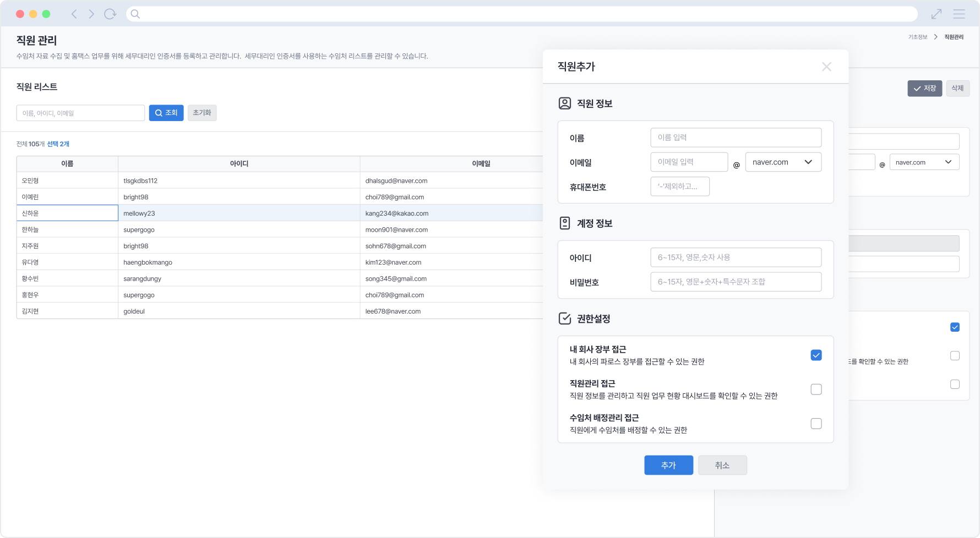Click the browser forward arrow icon
Viewport: 980px width, 538px height.
click(x=91, y=14)
